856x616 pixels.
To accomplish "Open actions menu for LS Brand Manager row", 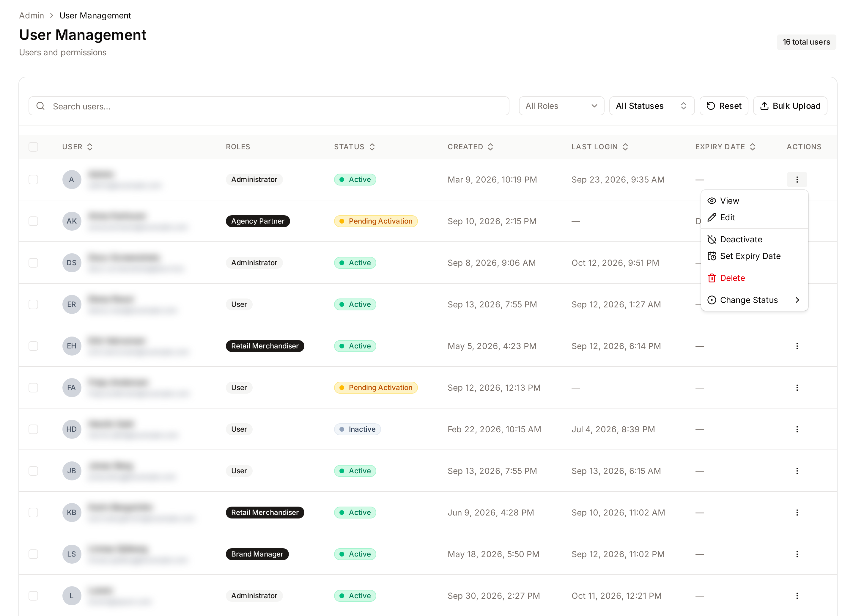I will click(797, 554).
